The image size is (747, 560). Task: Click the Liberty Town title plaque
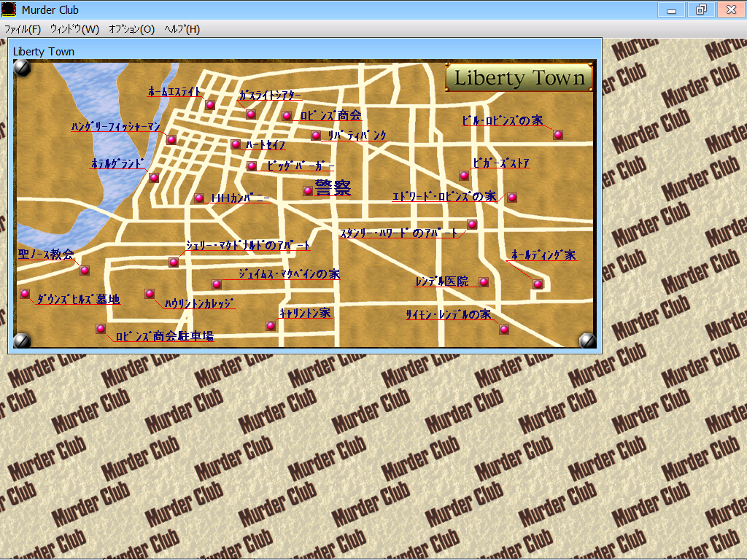click(x=519, y=77)
